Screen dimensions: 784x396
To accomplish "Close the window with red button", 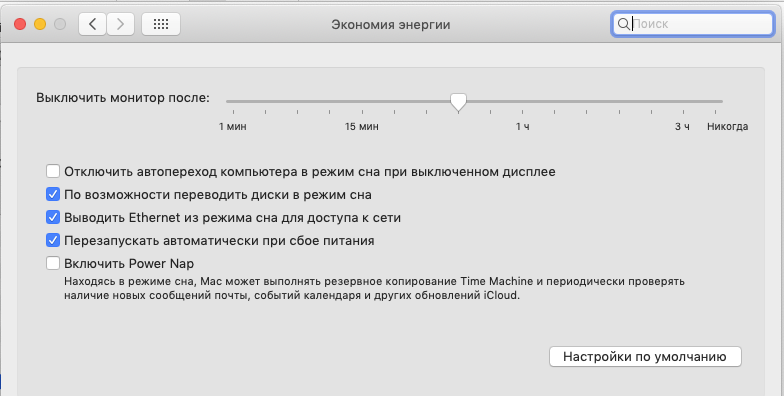I will tap(20, 24).
